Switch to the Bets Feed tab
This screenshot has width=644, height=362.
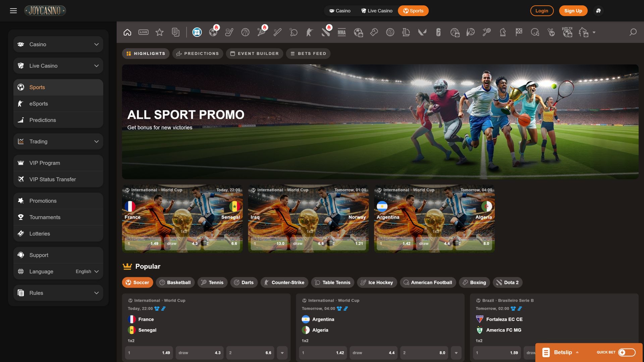click(308, 54)
